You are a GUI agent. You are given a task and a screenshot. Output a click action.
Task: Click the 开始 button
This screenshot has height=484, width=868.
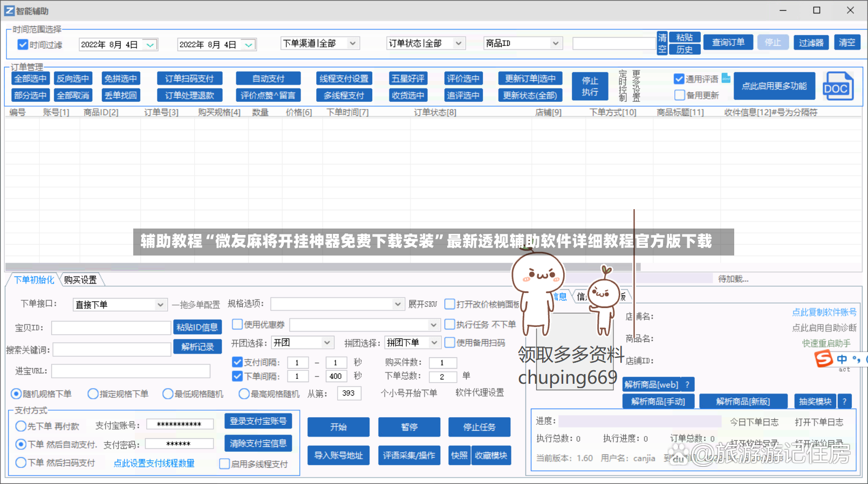click(x=338, y=427)
